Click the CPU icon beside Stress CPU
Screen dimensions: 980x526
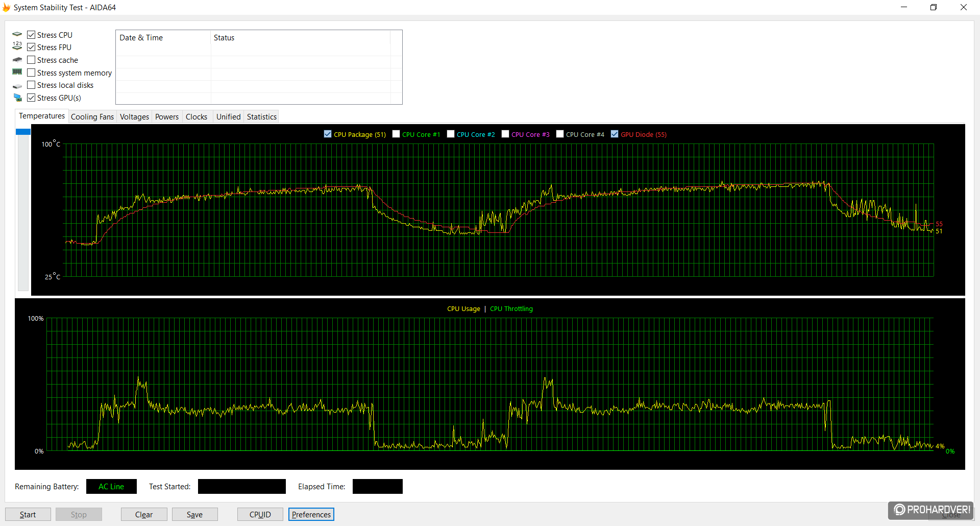(17, 35)
